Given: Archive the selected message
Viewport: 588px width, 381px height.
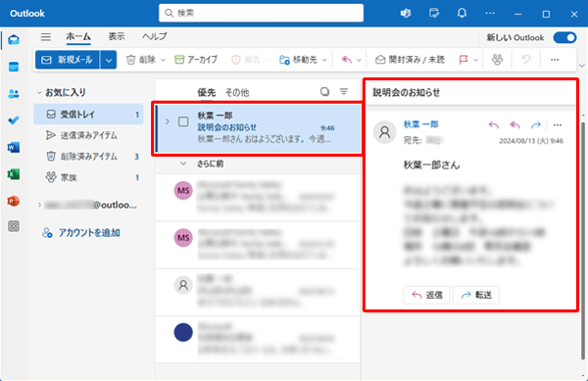Looking at the screenshot, I should coord(196,60).
